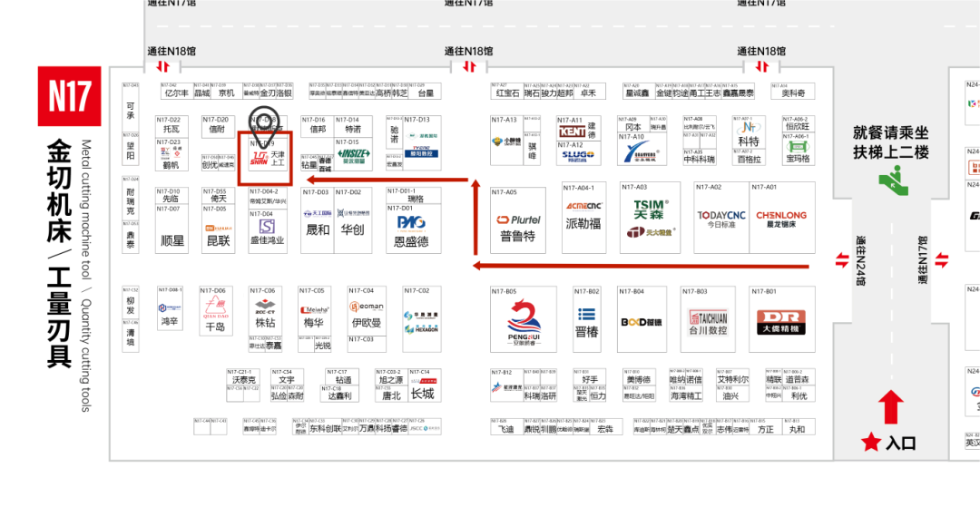
Task: Click the Qian Dao logo above 千岛
Action: [214, 307]
